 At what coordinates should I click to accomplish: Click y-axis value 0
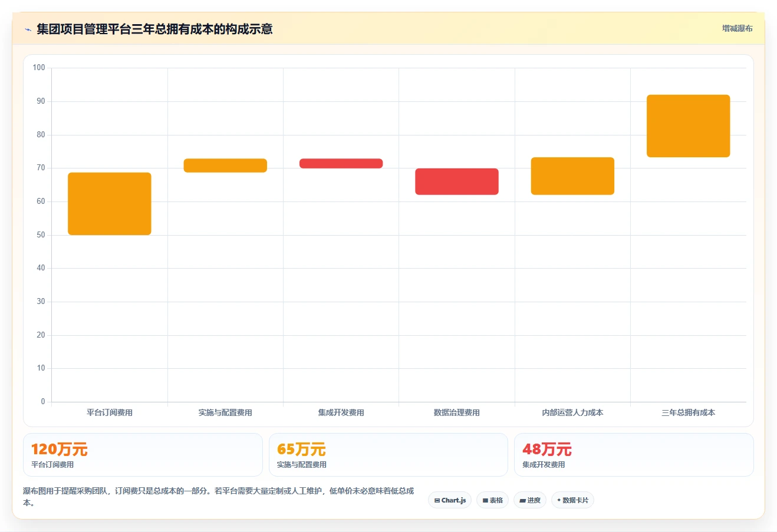[43, 402]
